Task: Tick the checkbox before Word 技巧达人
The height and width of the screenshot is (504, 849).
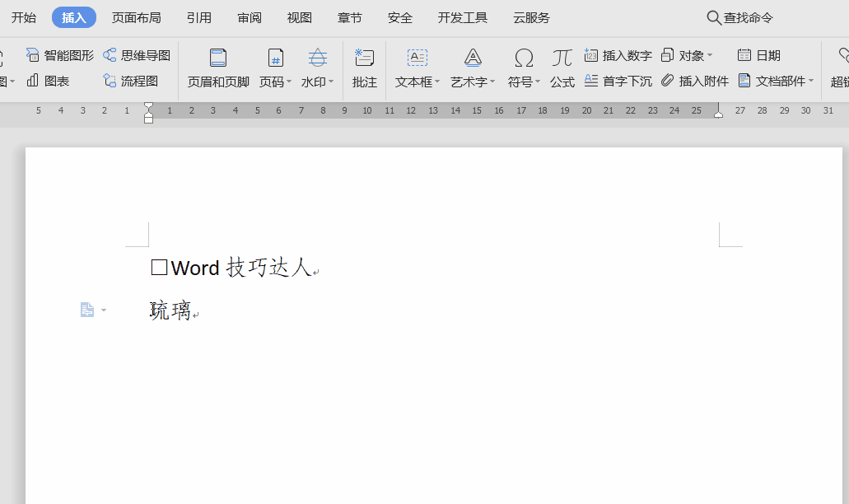Action: (x=159, y=268)
